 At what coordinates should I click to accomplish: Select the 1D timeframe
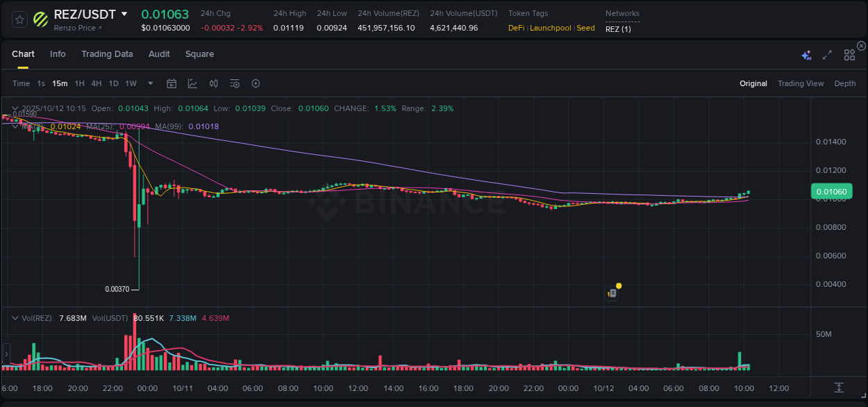coord(113,83)
